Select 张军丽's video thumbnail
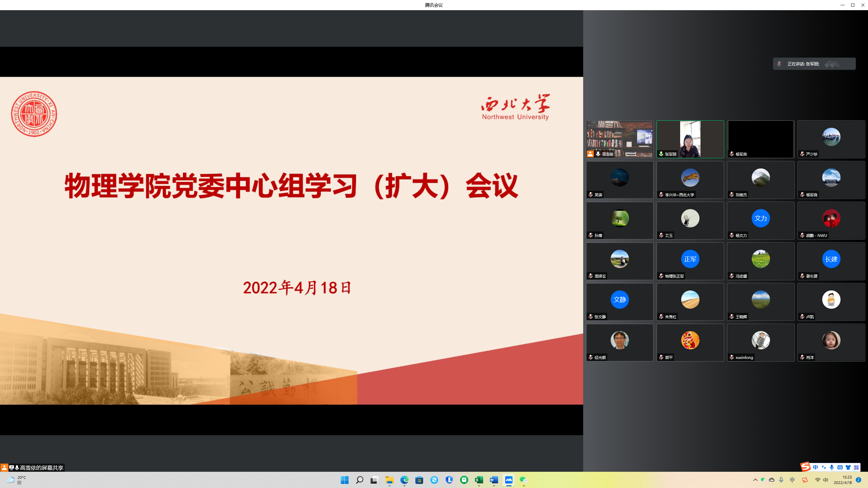868x488 pixels. (x=690, y=139)
